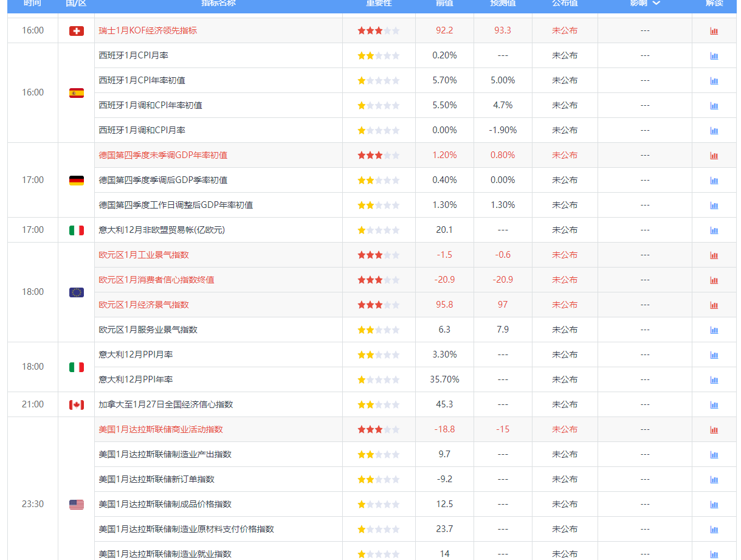Click previous value 20.1
Viewport: 741px width, 560px height.
click(x=444, y=230)
